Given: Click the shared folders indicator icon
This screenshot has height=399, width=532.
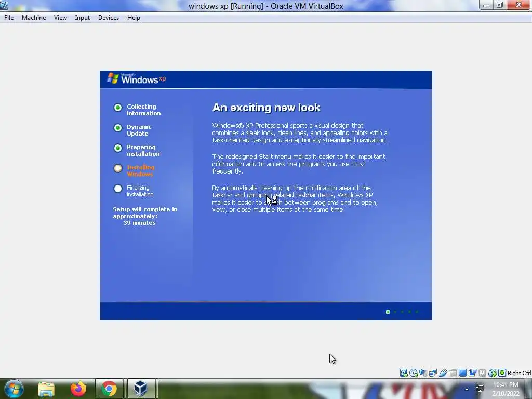Looking at the screenshot, I should pos(453,373).
